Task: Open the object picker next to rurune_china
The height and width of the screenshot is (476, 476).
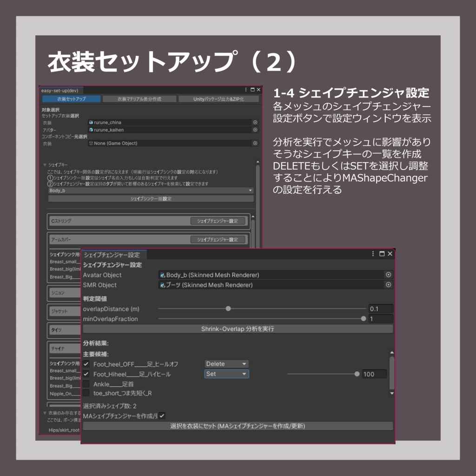Action: point(255,123)
